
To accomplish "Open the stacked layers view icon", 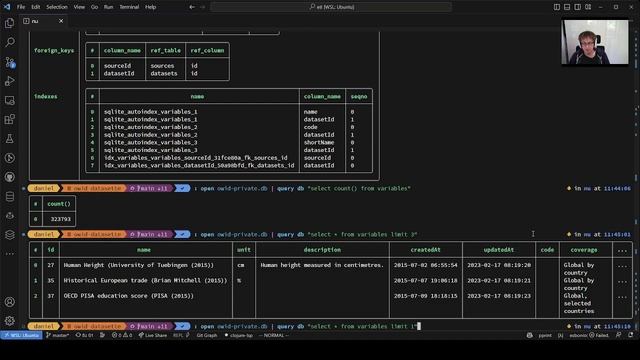I will (10, 235).
